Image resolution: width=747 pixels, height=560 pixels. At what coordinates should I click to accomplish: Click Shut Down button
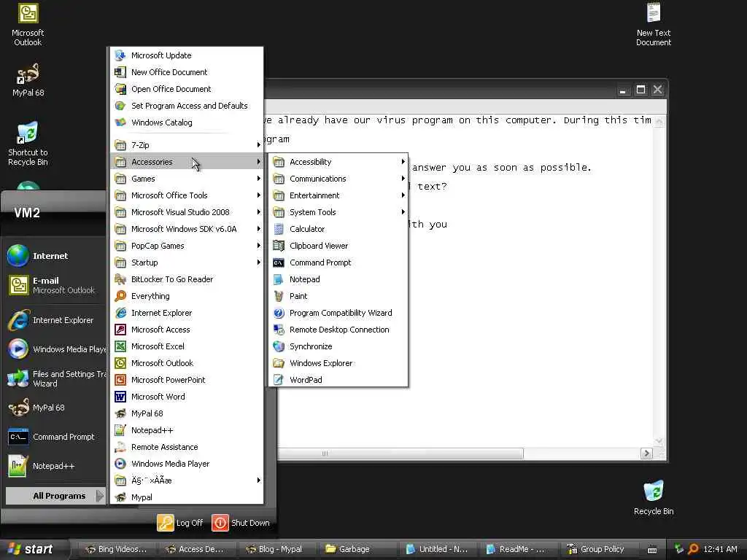(x=241, y=523)
